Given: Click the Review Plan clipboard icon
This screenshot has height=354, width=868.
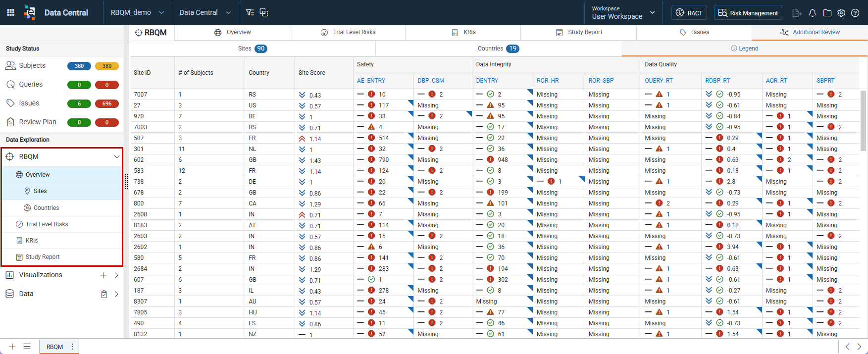Looking at the screenshot, I should [10, 122].
